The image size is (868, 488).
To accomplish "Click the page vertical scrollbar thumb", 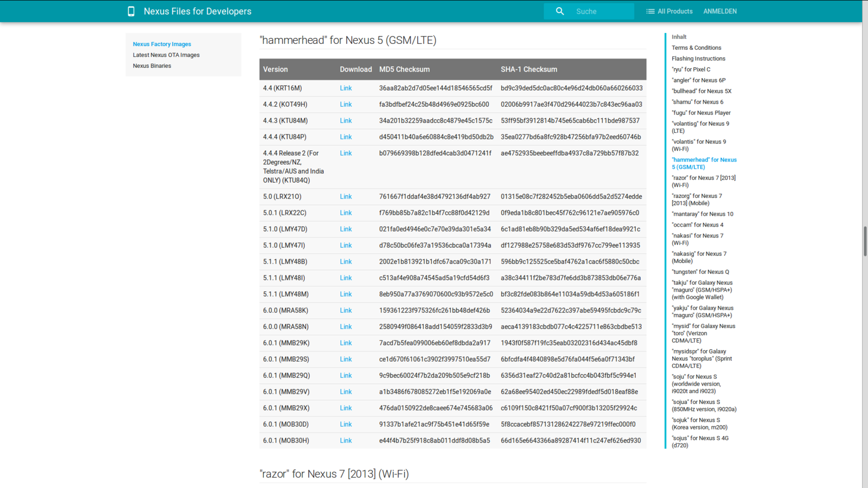I will pos(865,241).
